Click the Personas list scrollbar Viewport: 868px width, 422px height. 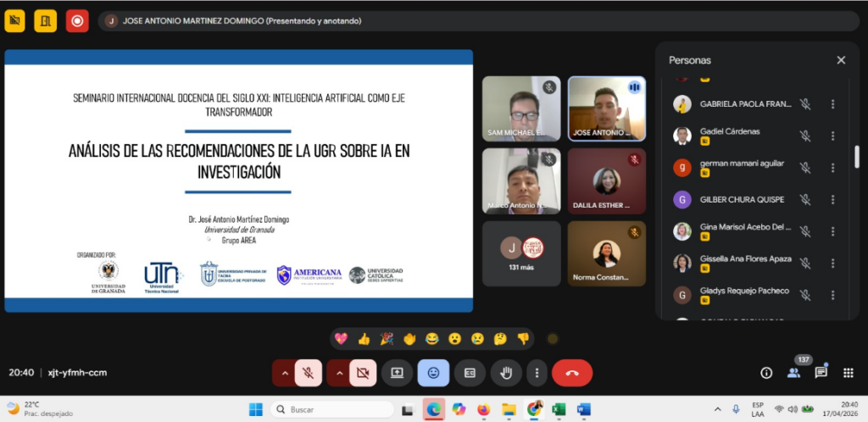[x=857, y=157]
